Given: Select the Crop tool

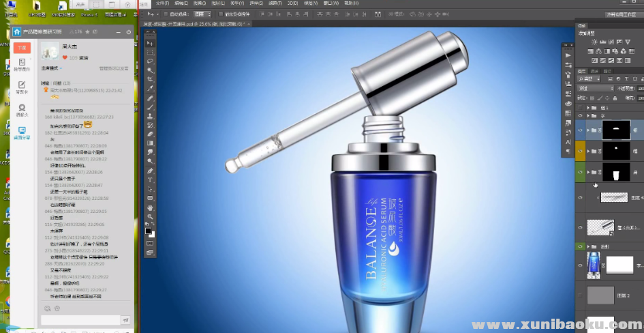Looking at the screenshot, I should (x=151, y=80).
